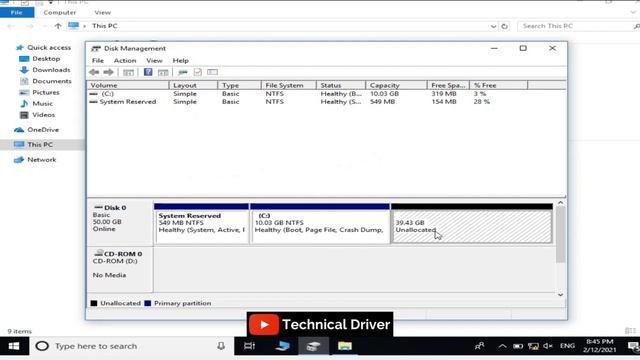Image resolution: width=640 pixels, height=360 pixels.
Task: Click Primary partition blue legend swatch
Action: (148, 303)
